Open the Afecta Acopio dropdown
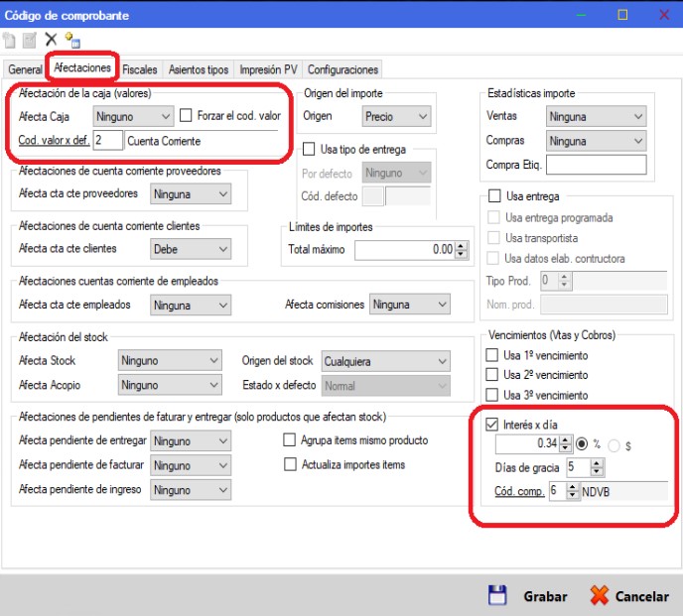Viewport: 683px width, 616px height. (170, 385)
